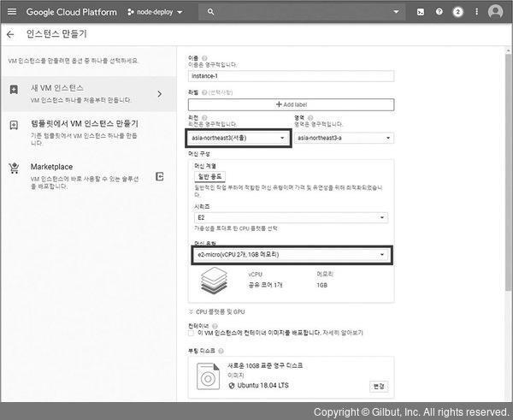The height and width of the screenshot is (420, 513).
Task: Click the Ubuntu shield icon
Action: point(232,386)
